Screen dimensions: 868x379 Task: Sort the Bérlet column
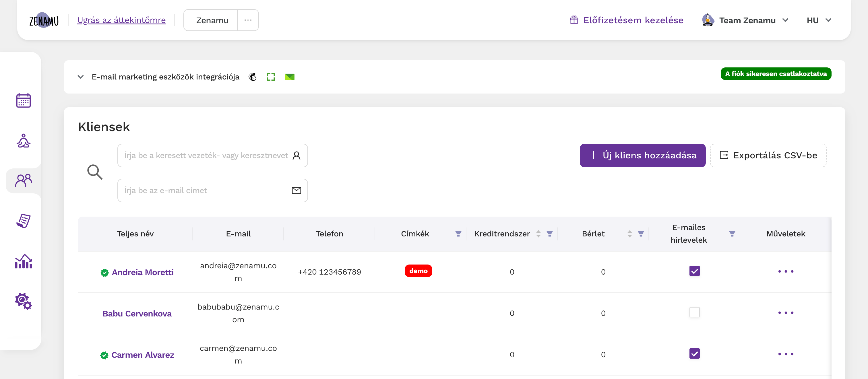pos(630,234)
